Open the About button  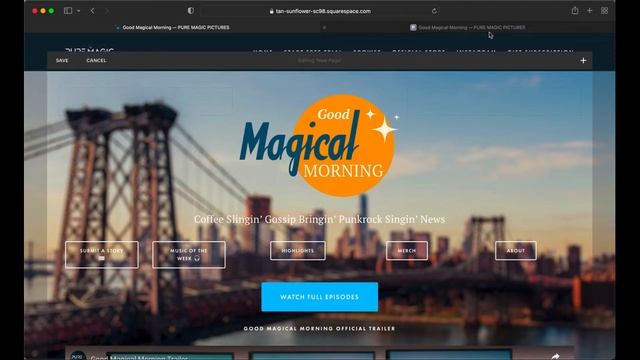coord(516,251)
